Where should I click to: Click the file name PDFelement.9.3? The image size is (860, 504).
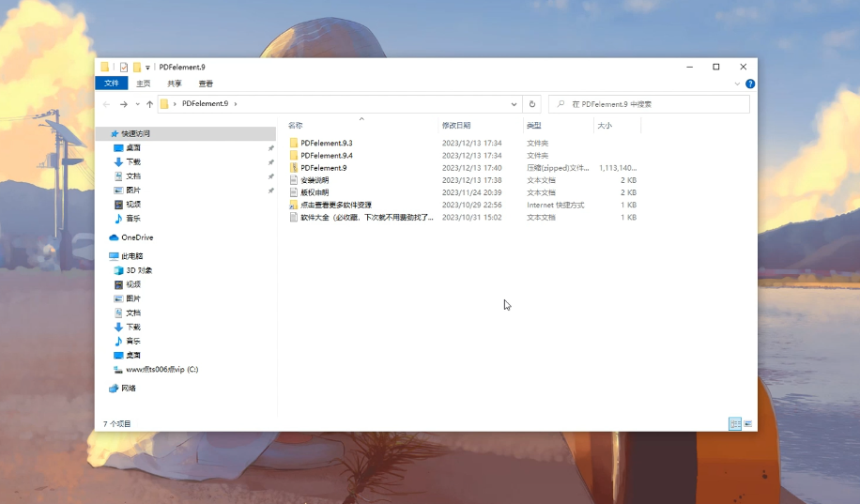pyautogui.click(x=327, y=144)
